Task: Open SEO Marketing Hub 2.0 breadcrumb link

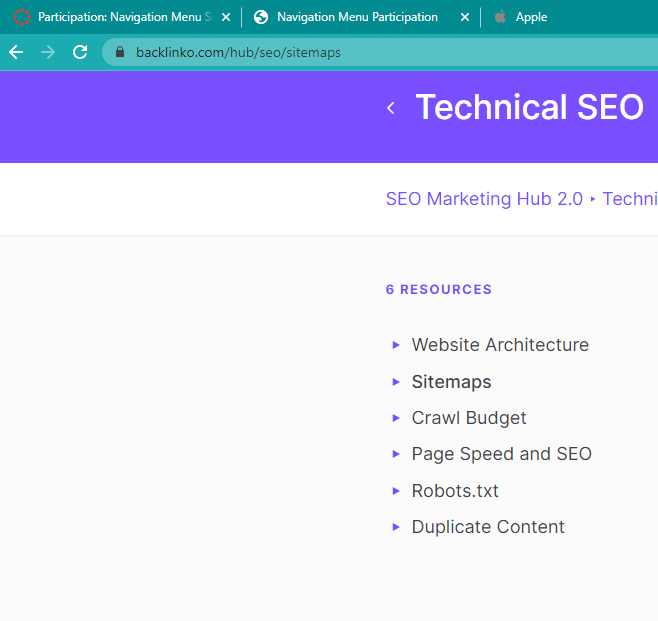Action: (484, 199)
